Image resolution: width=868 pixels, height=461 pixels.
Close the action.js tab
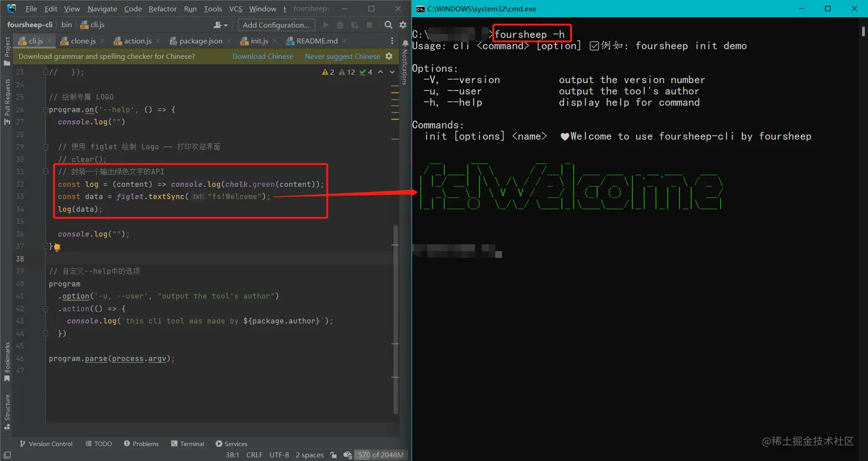[157, 41]
